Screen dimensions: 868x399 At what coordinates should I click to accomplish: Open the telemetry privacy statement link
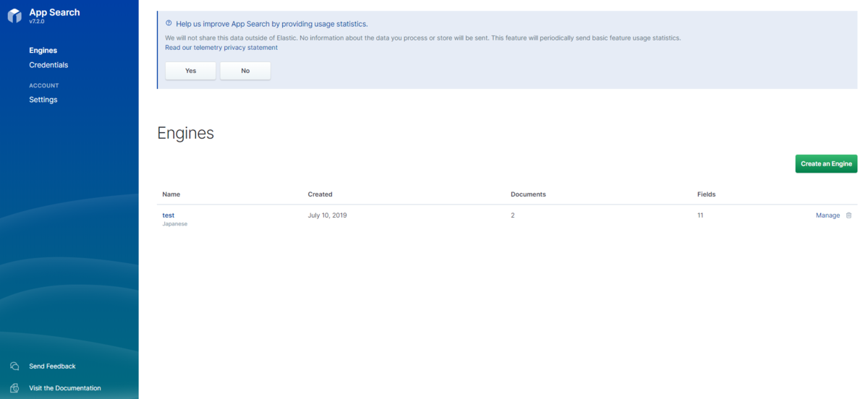[x=221, y=48]
